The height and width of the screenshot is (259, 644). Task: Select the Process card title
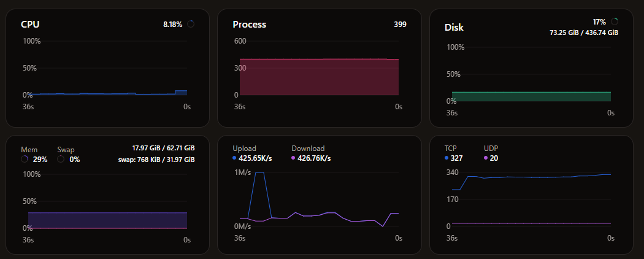(249, 25)
